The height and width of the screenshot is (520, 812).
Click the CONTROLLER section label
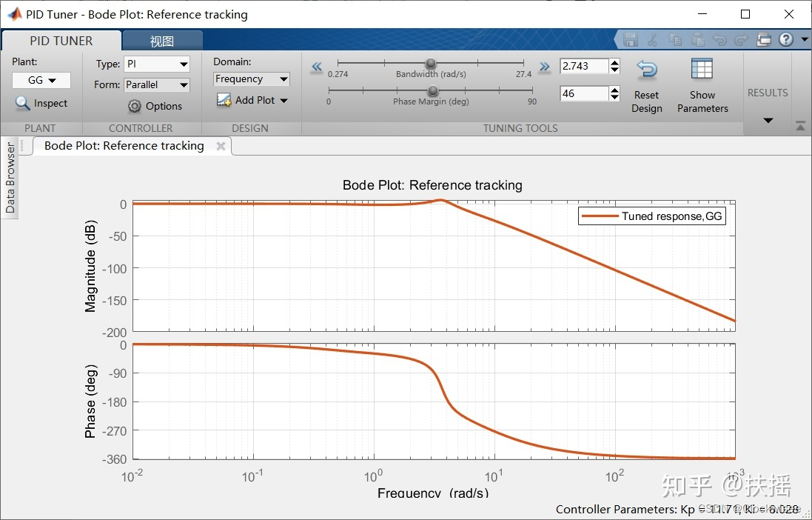tap(141, 128)
